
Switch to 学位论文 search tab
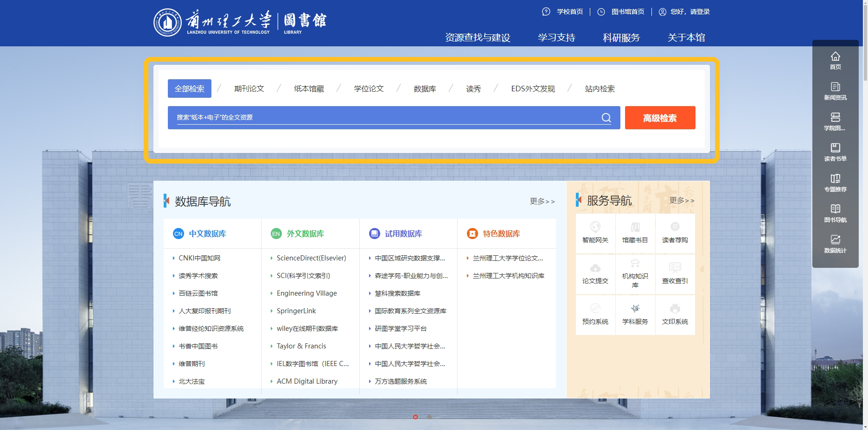369,89
